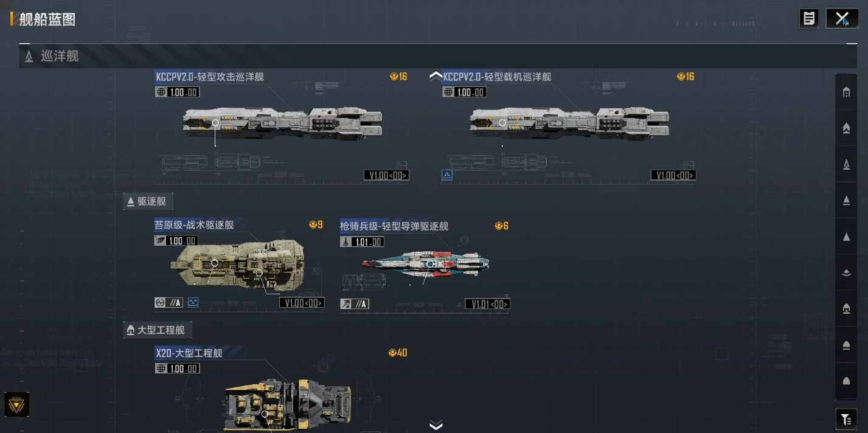This screenshot has width=868, height=433.
Task: Collapse list with upward chevron near carrier cruiser
Action: pyautogui.click(x=436, y=76)
